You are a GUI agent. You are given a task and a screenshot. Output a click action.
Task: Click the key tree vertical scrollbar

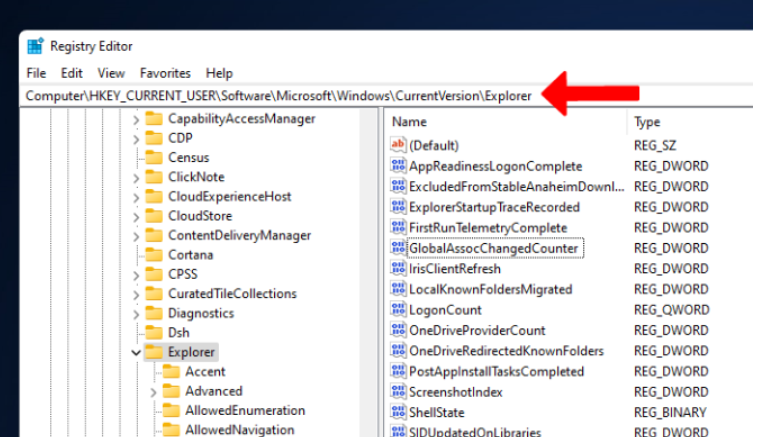[x=369, y=272]
